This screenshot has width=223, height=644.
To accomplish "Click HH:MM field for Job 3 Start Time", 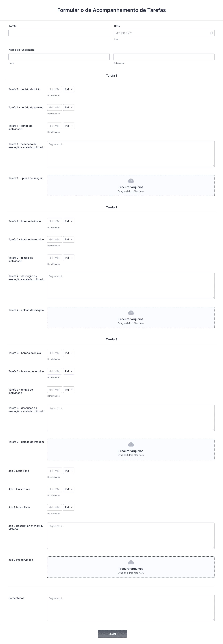I will click(x=54, y=471).
